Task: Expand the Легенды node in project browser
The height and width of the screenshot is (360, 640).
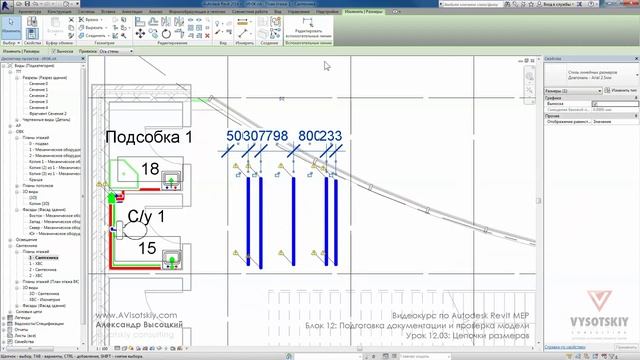Action: pyautogui.click(x=4, y=318)
